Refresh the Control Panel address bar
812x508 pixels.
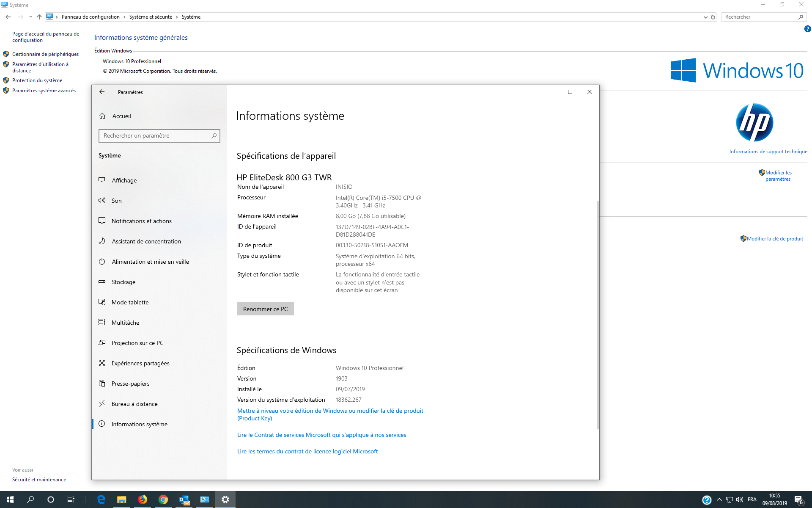pyautogui.click(x=713, y=17)
